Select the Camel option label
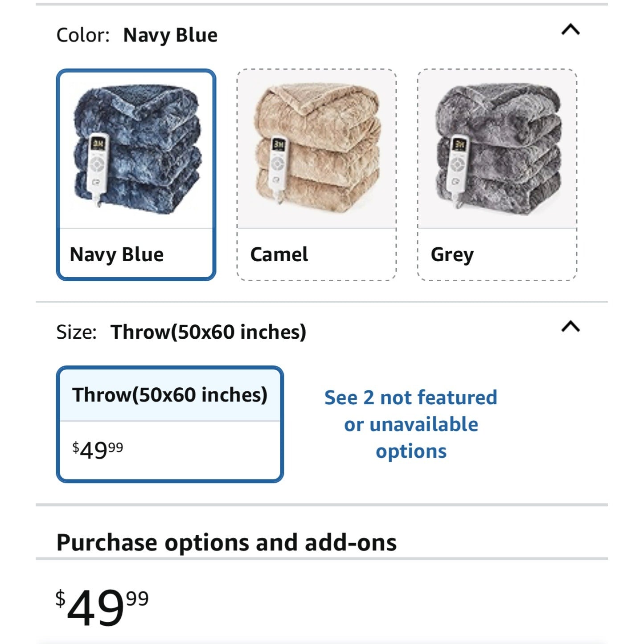 [279, 254]
